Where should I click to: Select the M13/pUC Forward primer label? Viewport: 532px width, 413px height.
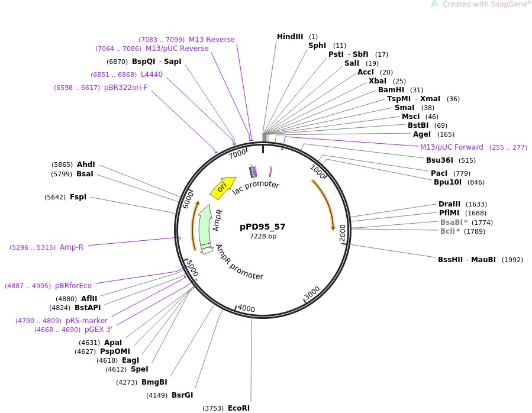pyautogui.click(x=451, y=147)
